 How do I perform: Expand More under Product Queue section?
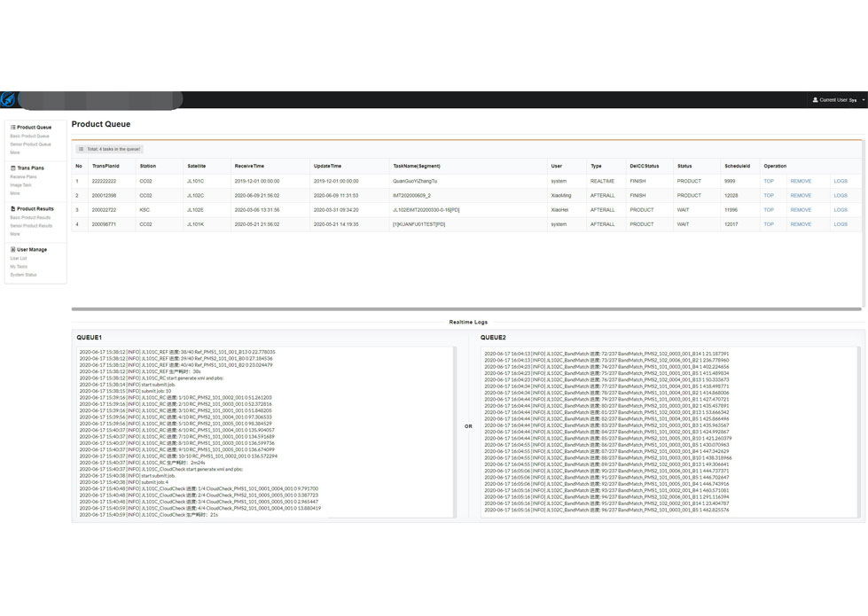[x=15, y=152]
